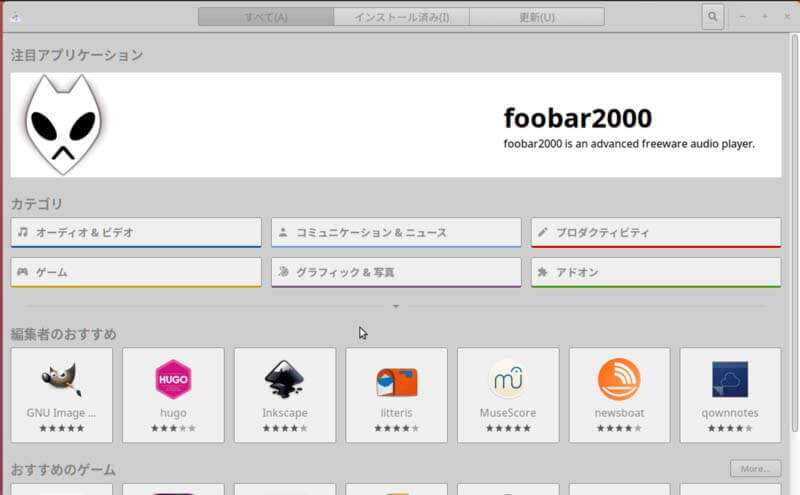Click the music note icon in オーディオ

(23, 232)
